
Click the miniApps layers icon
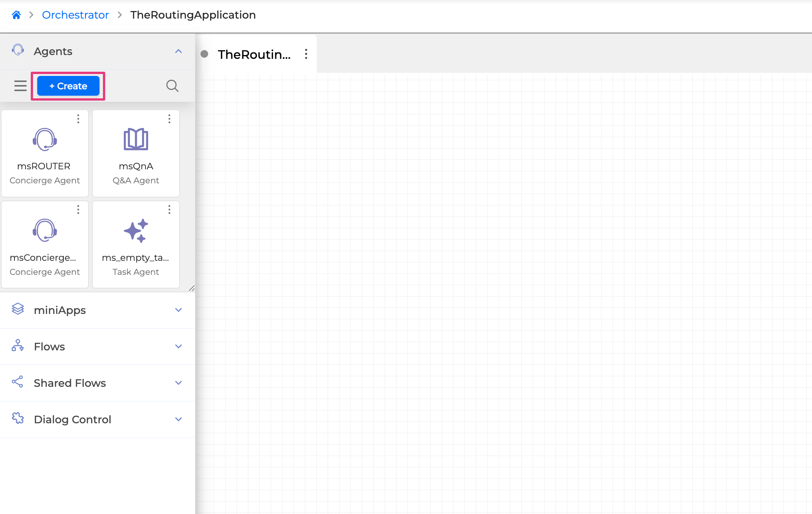(x=18, y=309)
